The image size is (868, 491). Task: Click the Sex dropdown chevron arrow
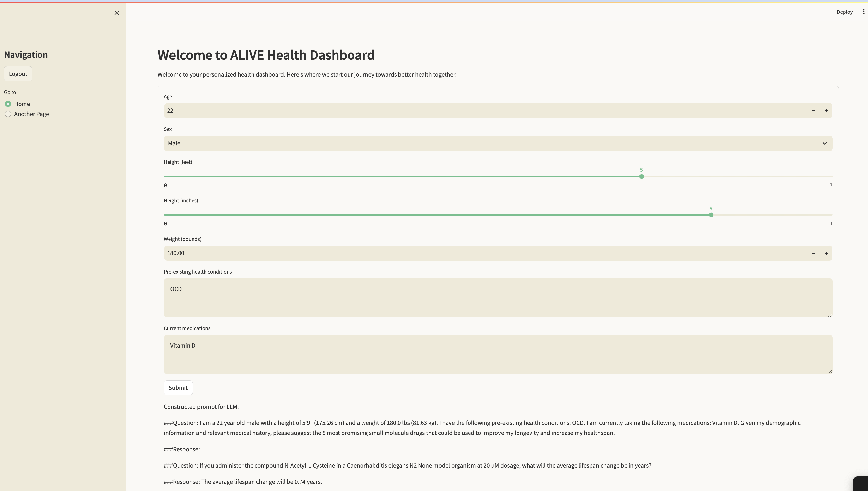pyautogui.click(x=824, y=143)
